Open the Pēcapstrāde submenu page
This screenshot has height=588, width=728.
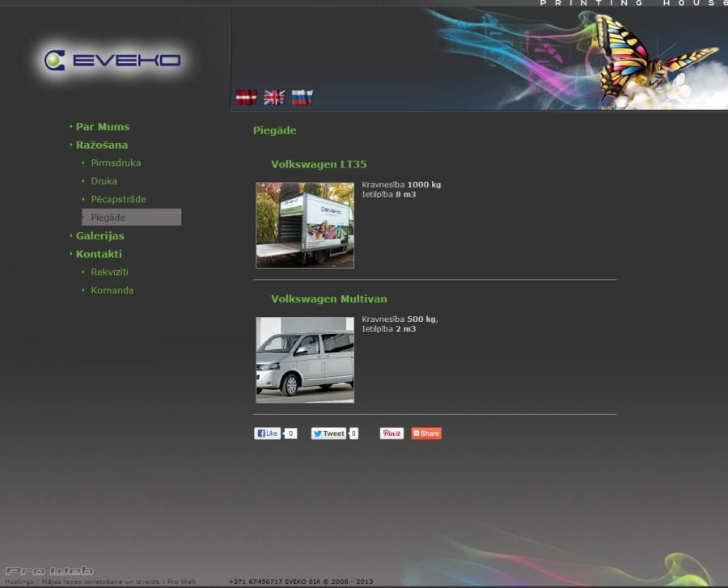(118, 199)
